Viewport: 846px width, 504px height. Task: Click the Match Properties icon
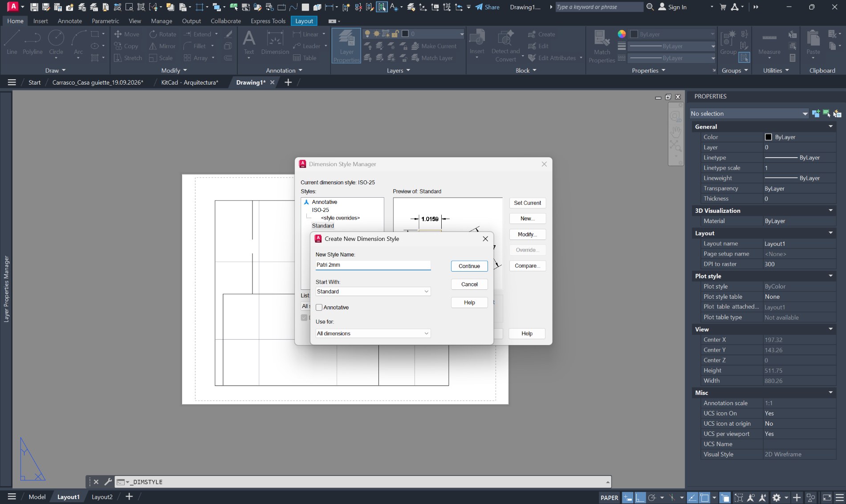point(602,46)
